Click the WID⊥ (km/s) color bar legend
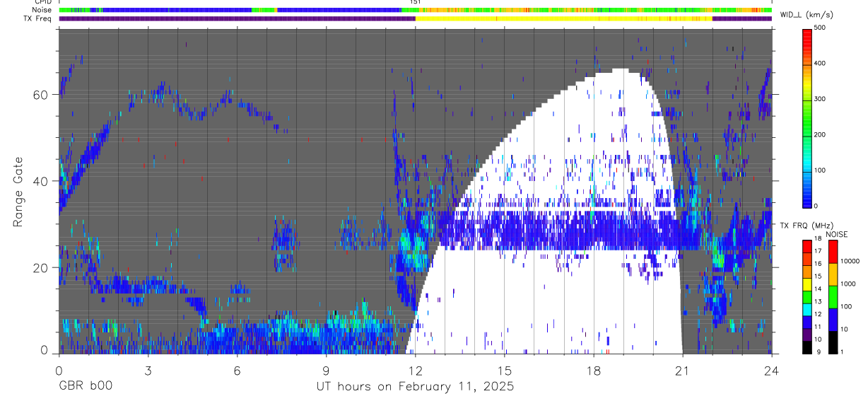This screenshot has width=868, height=401. pyautogui.click(x=808, y=117)
